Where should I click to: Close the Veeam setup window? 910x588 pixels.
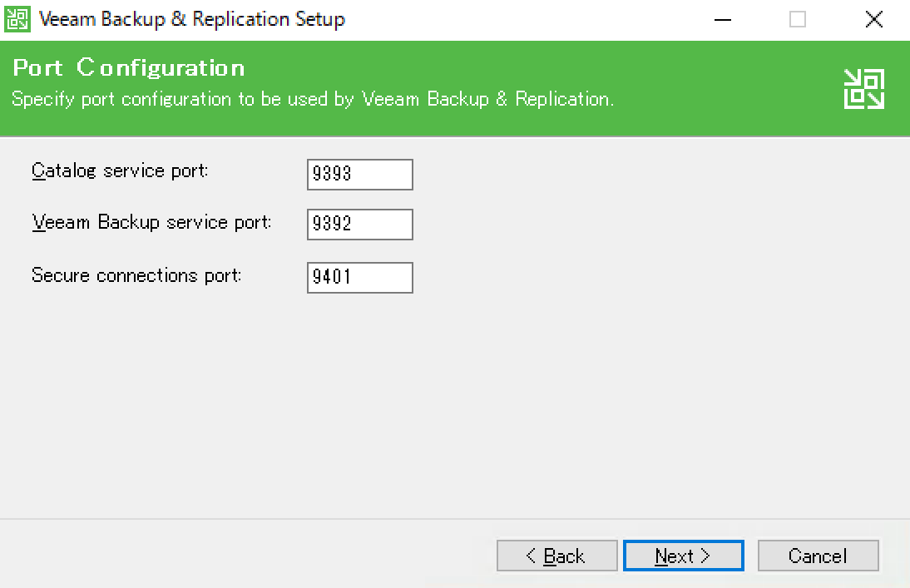tap(873, 19)
